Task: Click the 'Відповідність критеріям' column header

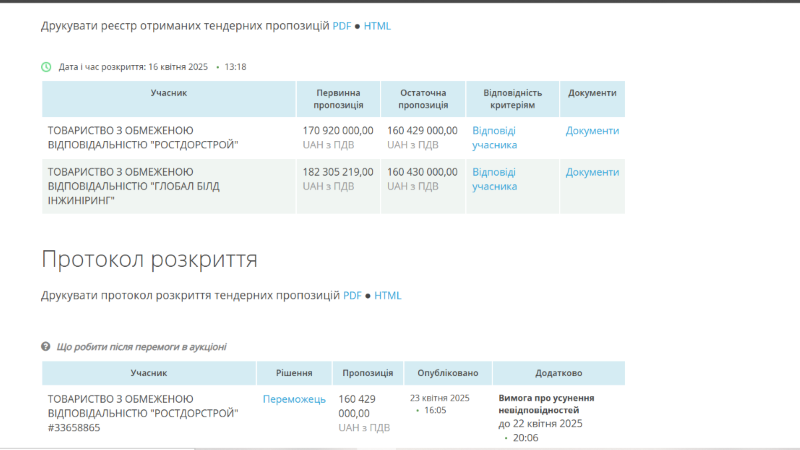Action: (x=511, y=98)
